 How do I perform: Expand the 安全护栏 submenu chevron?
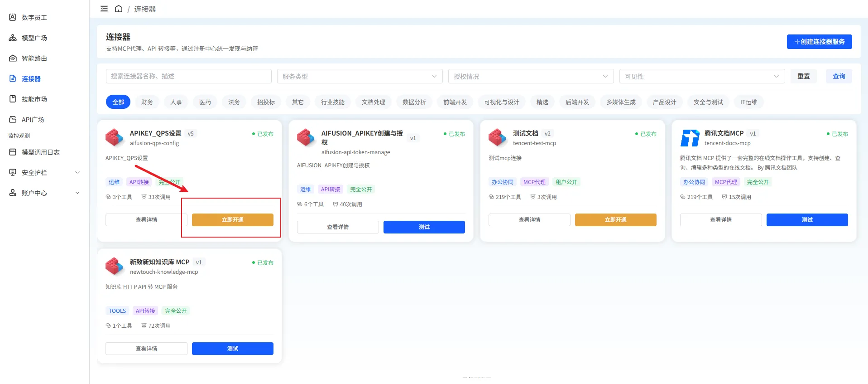[77, 172]
